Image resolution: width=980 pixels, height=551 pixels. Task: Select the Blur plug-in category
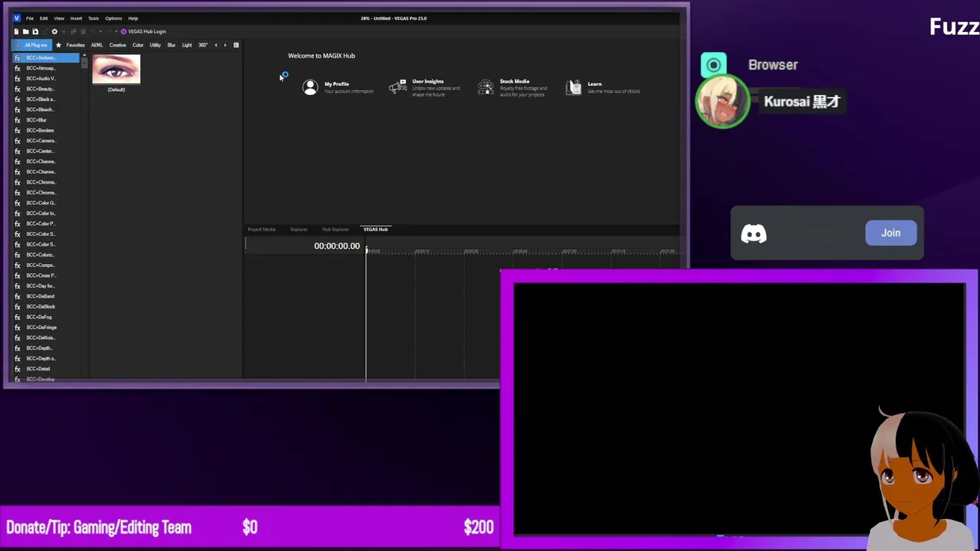point(171,45)
